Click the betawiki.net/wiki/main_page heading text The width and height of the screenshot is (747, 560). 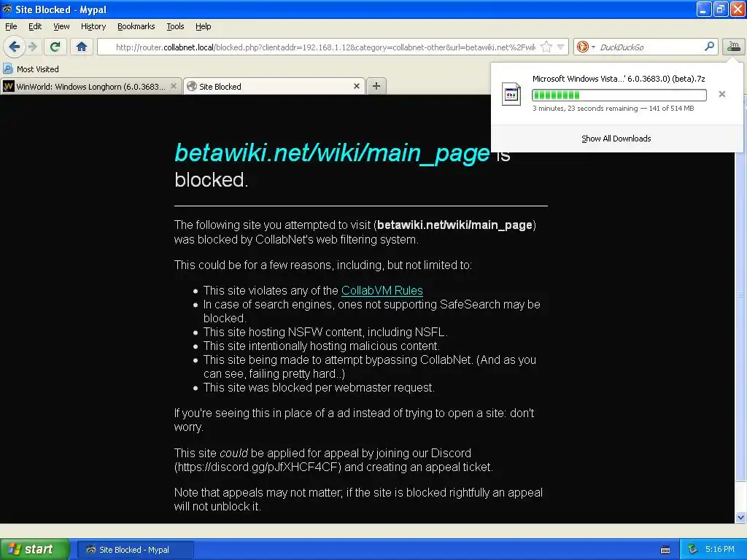point(332,153)
